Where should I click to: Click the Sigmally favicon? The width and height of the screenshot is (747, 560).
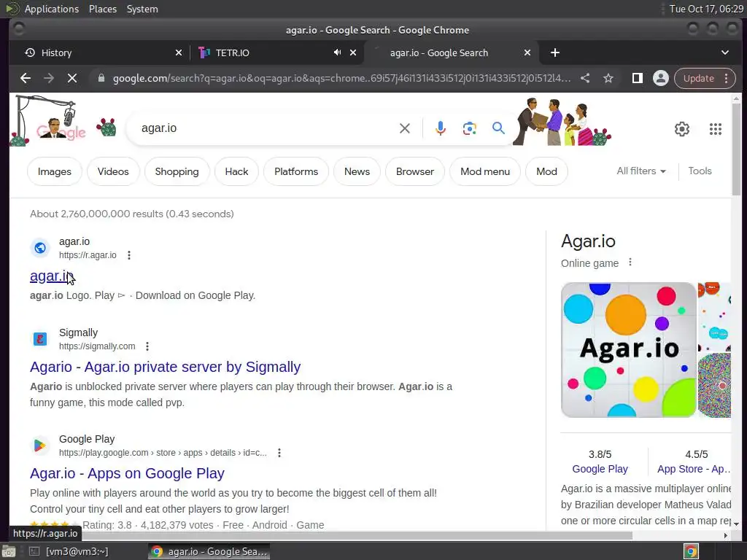(x=40, y=339)
